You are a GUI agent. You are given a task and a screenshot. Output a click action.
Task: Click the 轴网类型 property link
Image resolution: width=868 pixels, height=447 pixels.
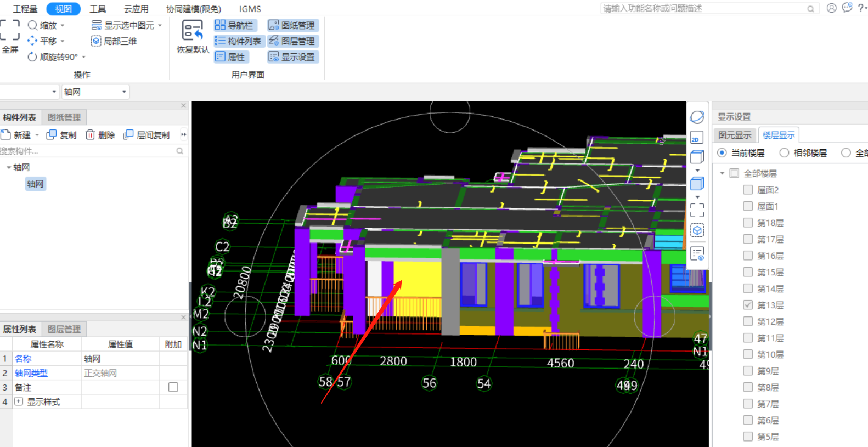[31, 373]
